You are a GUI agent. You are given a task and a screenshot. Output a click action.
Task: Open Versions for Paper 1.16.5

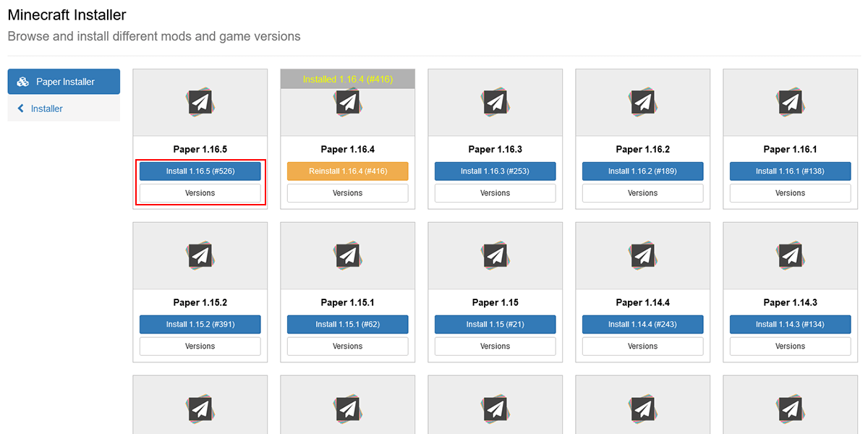pos(200,193)
